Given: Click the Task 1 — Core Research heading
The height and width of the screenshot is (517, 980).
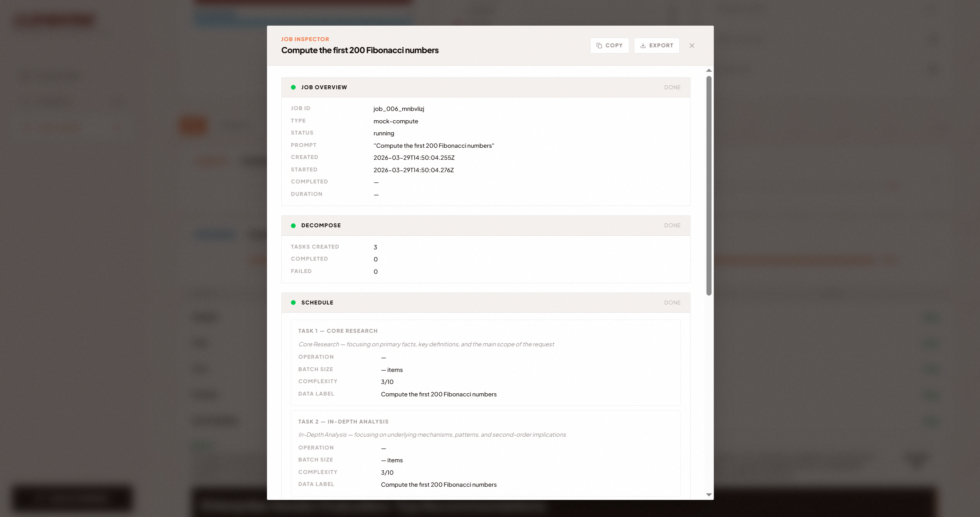Looking at the screenshot, I should point(338,331).
